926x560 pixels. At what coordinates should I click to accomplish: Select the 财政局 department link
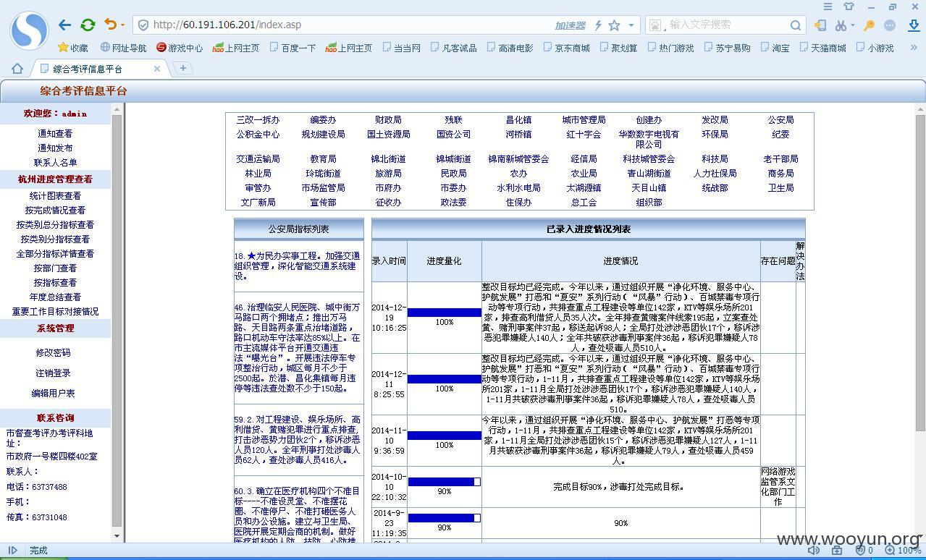(x=388, y=120)
